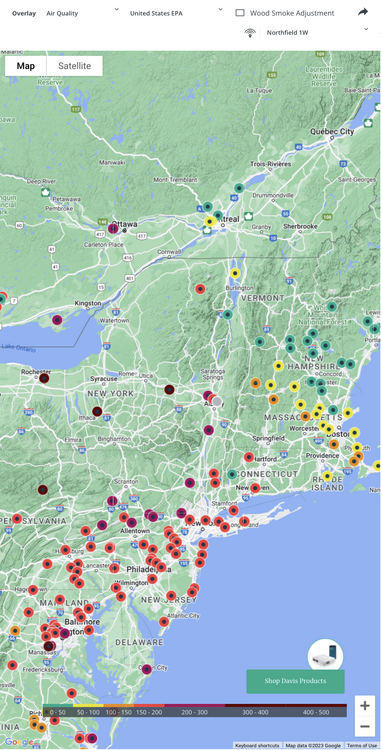Switch to Satellite view tab
382x750 pixels.
click(x=75, y=66)
